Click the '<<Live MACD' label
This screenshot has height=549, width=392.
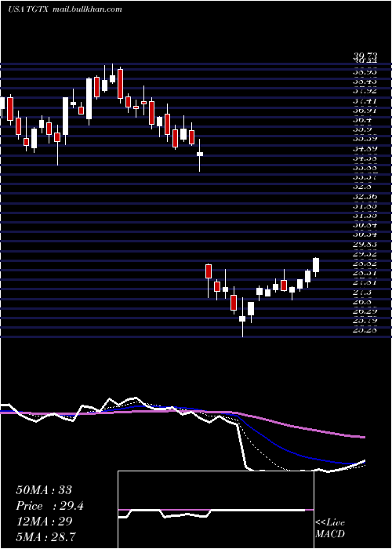330,529
